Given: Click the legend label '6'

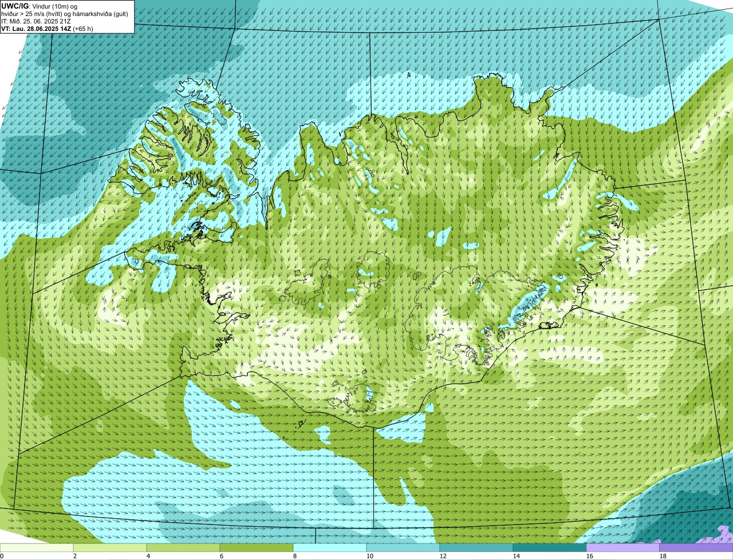Looking at the screenshot, I should click(x=222, y=556).
